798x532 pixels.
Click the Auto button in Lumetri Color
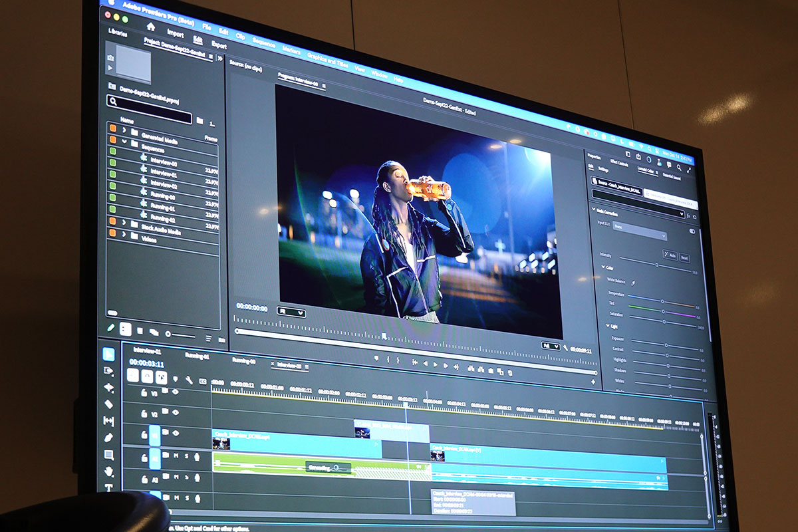pyautogui.click(x=670, y=255)
